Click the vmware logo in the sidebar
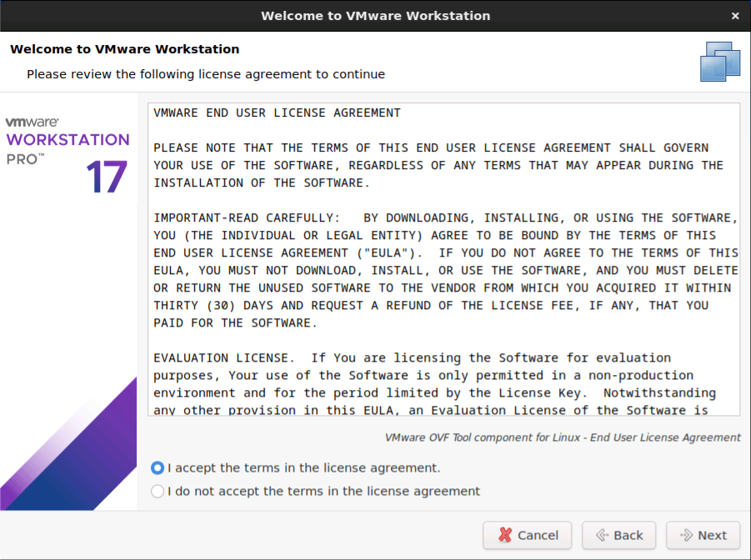The height and width of the screenshot is (560, 751). (x=32, y=122)
